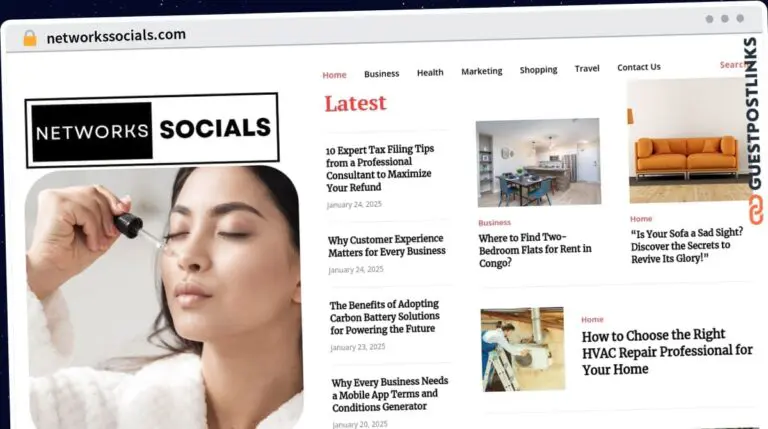This screenshot has width=768, height=429.
Task: Click the date under Customer Experience article
Action: (x=356, y=270)
